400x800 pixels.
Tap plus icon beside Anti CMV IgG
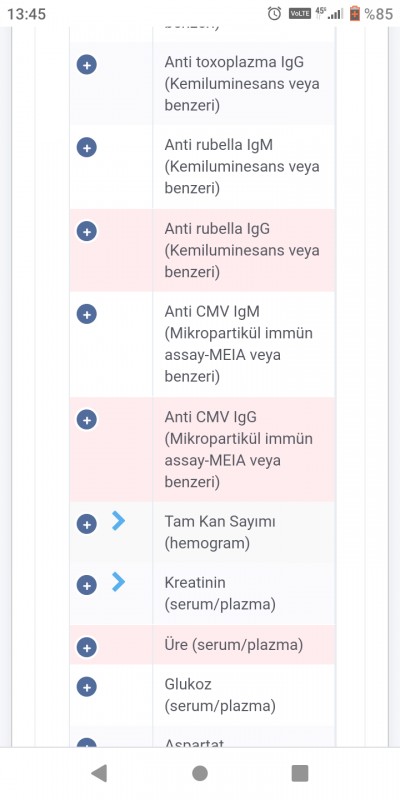point(87,420)
